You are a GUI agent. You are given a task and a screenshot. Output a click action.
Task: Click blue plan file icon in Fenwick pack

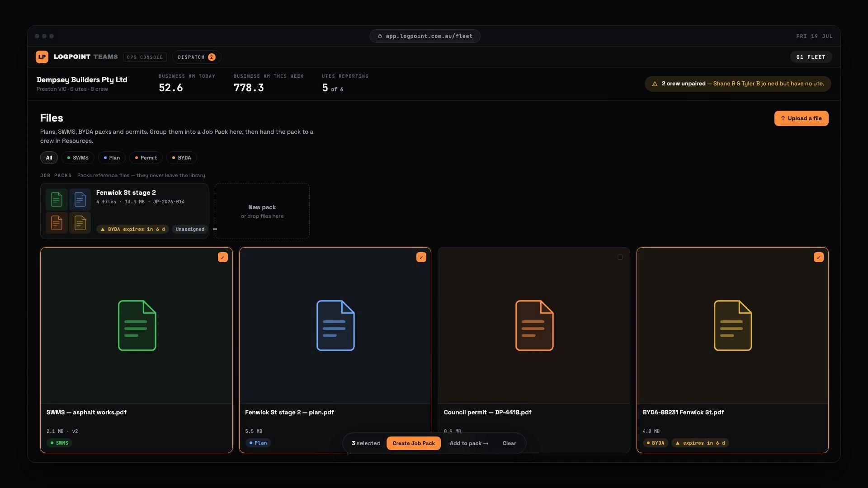pyautogui.click(x=80, y=199)
